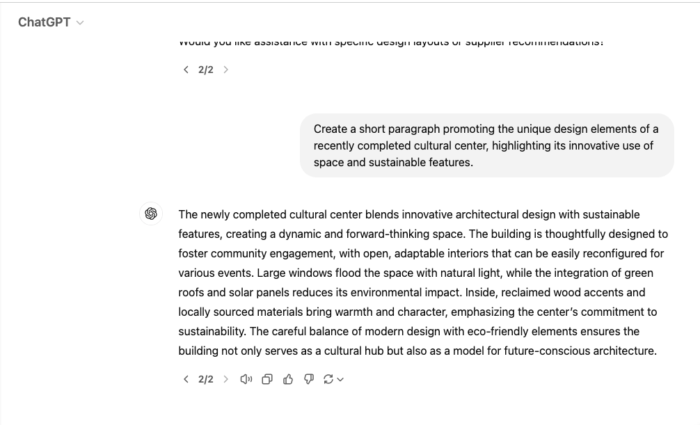The height and width of the screenshot is (425, 700).
Task: Mark the response with thumbs down
Action: [309, 379]
